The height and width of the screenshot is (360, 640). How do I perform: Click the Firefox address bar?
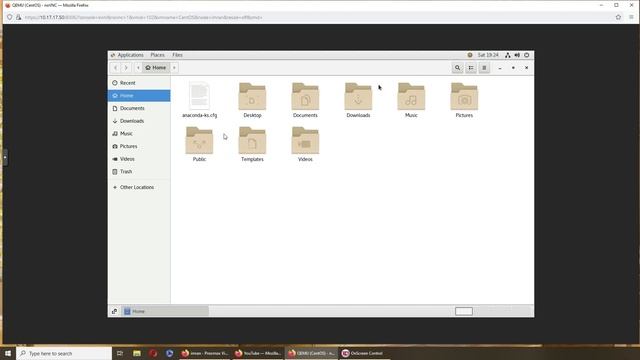tap(314, 17)
